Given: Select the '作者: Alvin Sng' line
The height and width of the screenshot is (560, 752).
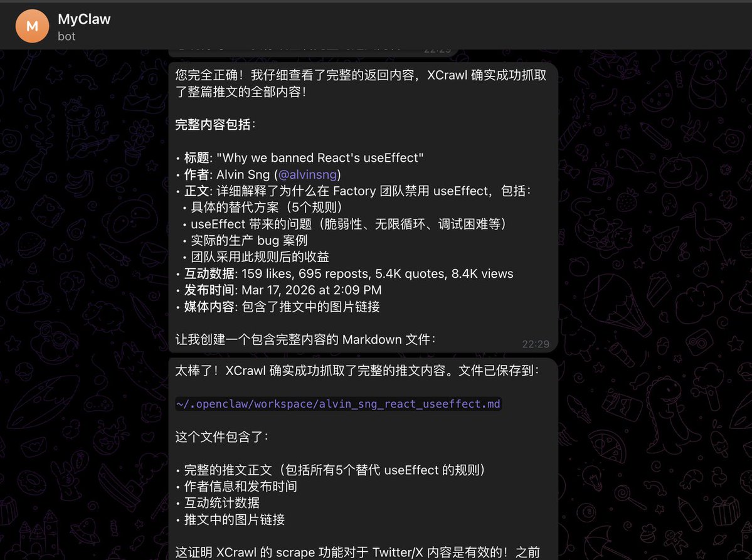Looking at the screenshot, I should (x=258, y=174).
